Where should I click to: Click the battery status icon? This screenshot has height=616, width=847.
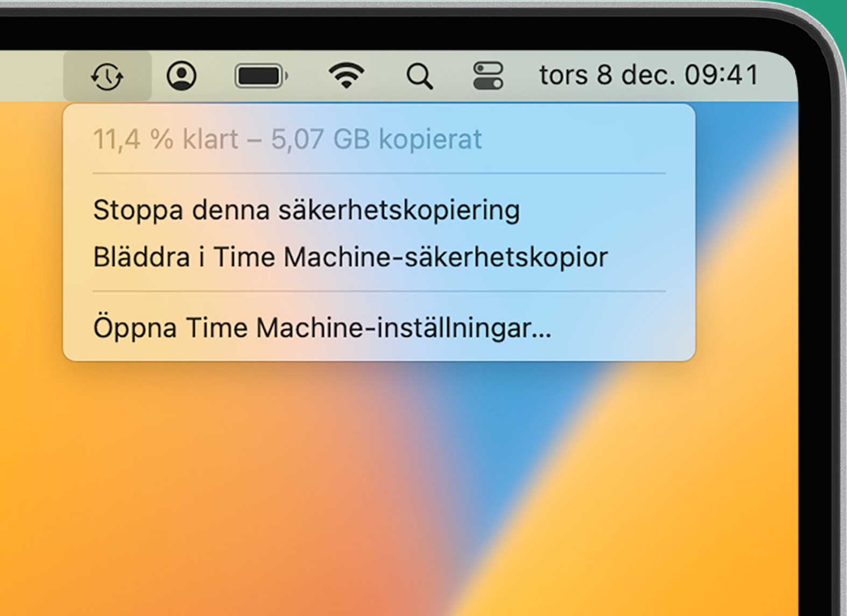(261, 76)
